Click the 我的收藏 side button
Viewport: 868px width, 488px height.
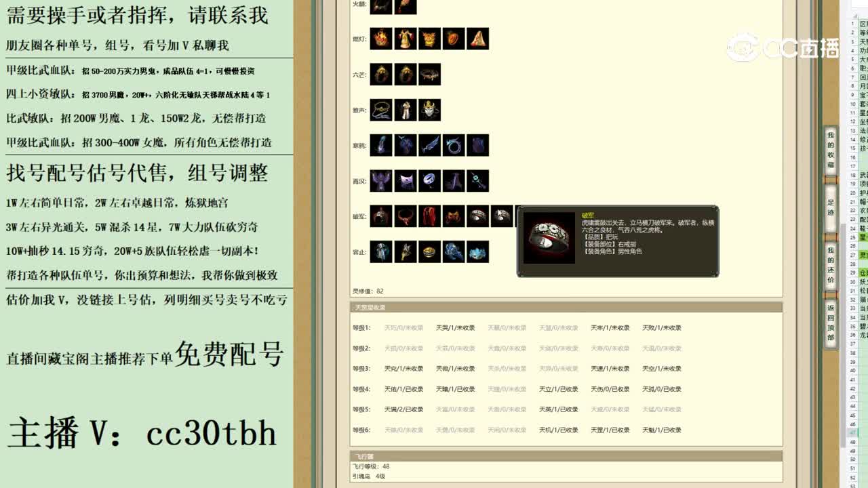pyautogui.click(x=831, y=150)
